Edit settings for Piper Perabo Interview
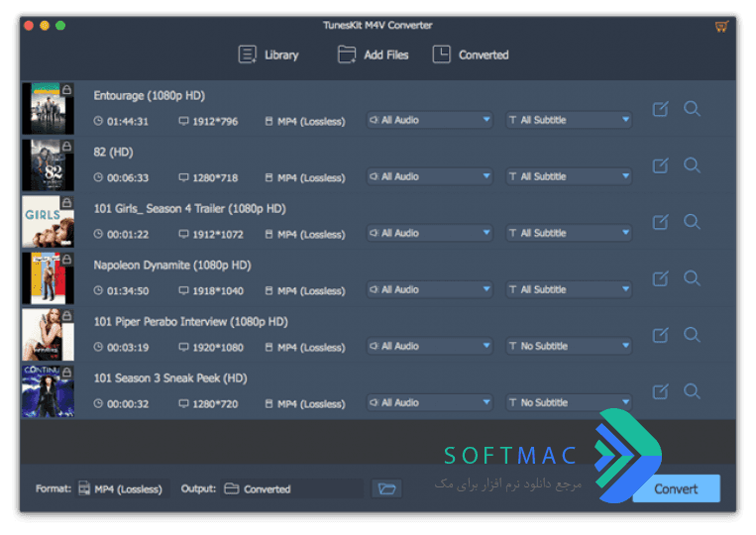This screenshot has width=756, height=535. [x=660, y=335]
